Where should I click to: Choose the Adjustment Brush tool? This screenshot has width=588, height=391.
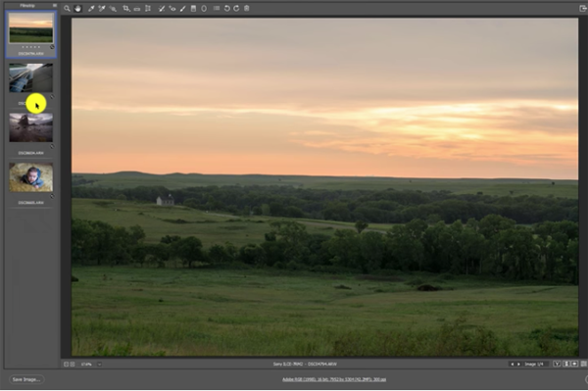coord(182,8)
